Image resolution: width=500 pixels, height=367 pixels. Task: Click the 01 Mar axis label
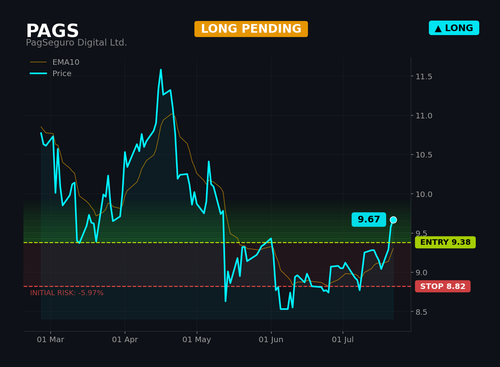[50, 340]
